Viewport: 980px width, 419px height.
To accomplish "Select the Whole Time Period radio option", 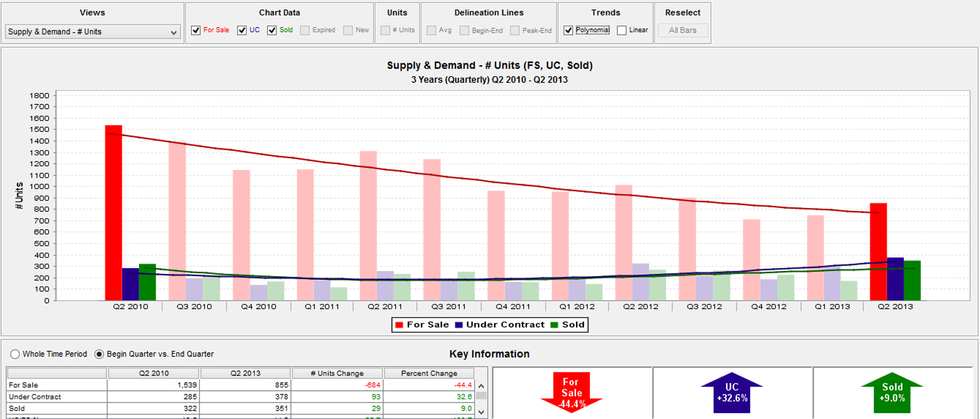I will pyautogui.click(x=15, y=354).
